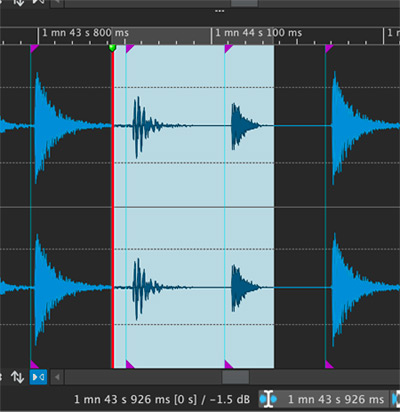Click the 1 mn 43 s 926 ms cursor position field
Screen dimensions: 400x412
tap(335, 399)
